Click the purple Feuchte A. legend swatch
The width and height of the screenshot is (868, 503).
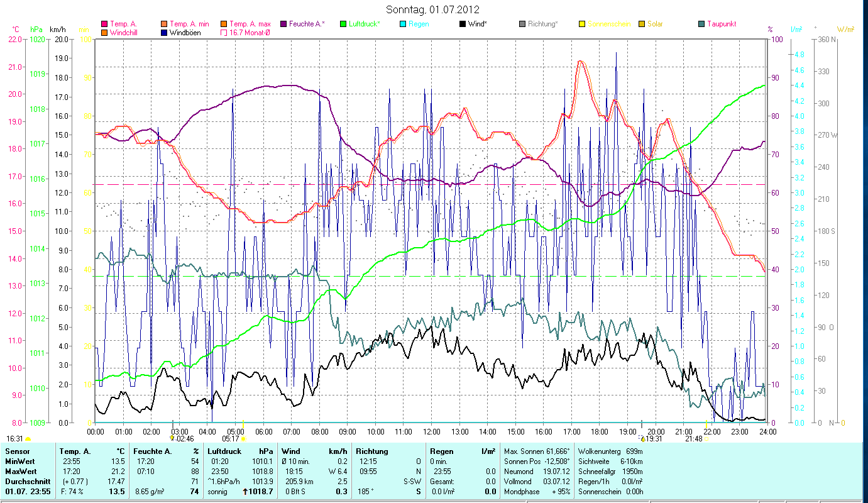[285, 24]
